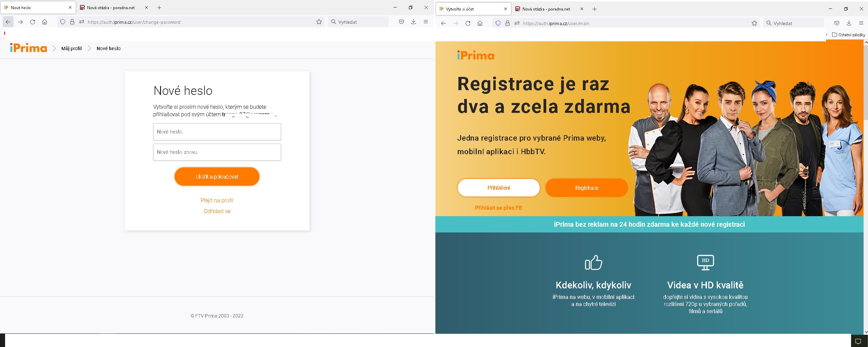Focus the Nové heslo znovu field
Viewport: 868px width, 347px height.
click(217, 152)
